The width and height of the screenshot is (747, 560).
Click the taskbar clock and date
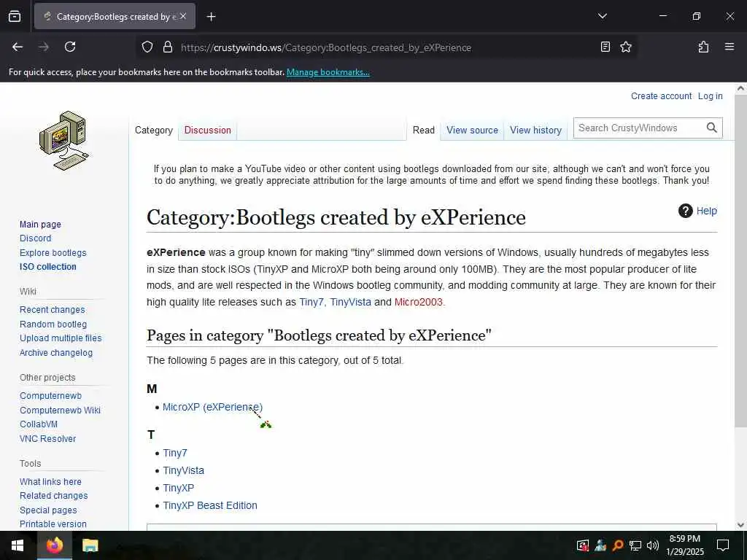684,545
